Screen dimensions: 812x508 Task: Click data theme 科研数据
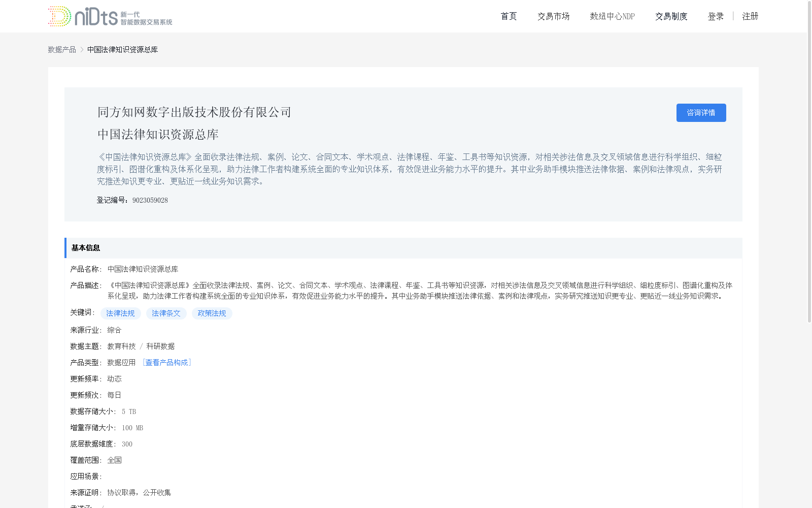click(x=160, y=346)
